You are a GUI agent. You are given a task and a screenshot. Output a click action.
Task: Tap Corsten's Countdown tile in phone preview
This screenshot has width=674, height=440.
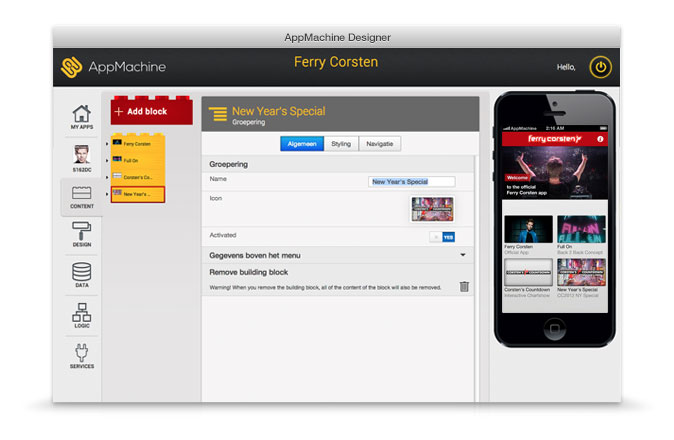[528, 278]
